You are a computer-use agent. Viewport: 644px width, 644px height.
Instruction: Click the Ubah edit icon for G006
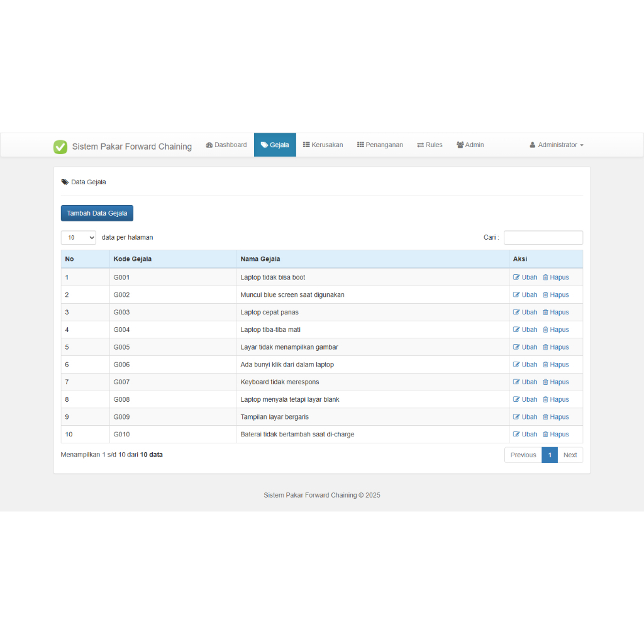coord(516,365)
